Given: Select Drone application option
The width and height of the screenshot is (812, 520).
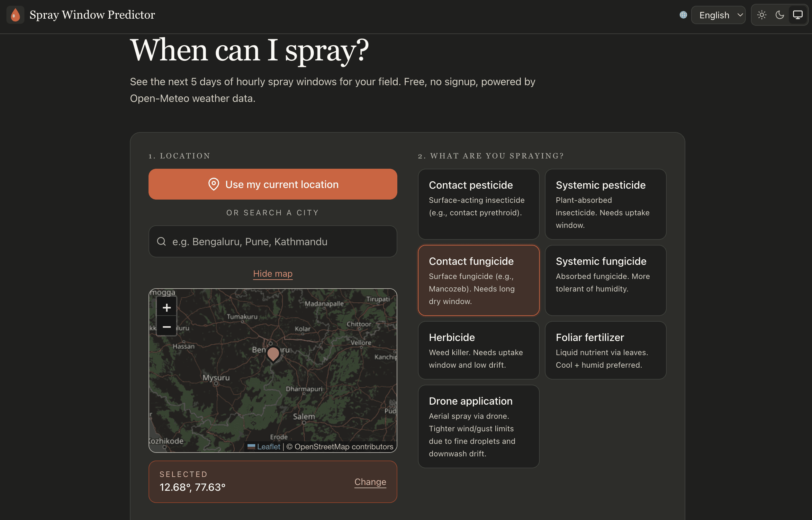Looking at the screenshot, I should (x=478, y=426).
